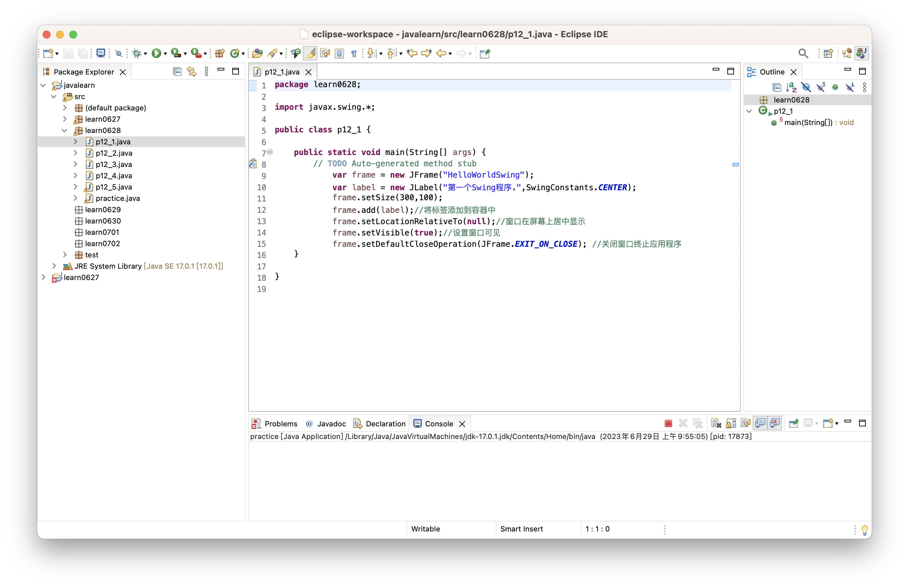Switch to the Javadoc tab
The image size is (909, 588).
[326, 424]
